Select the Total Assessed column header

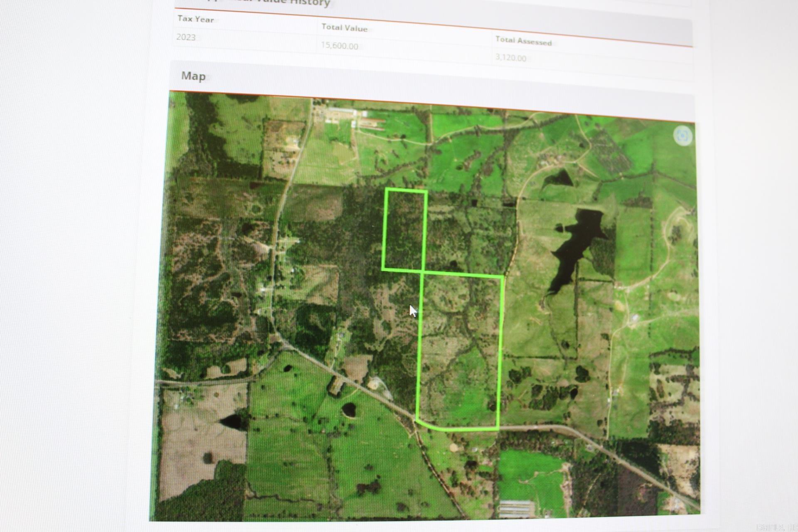[x=523, y=41]
